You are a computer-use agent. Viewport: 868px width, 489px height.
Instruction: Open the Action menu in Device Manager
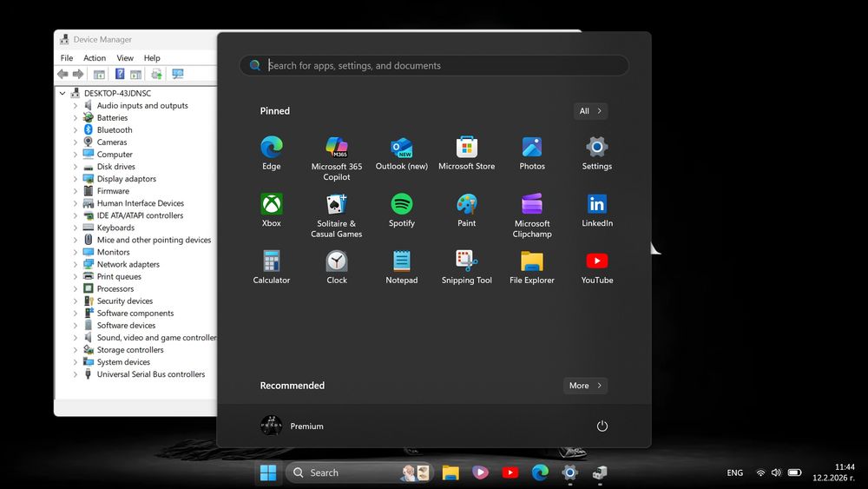pyautogui.click(x=95, y=57)
